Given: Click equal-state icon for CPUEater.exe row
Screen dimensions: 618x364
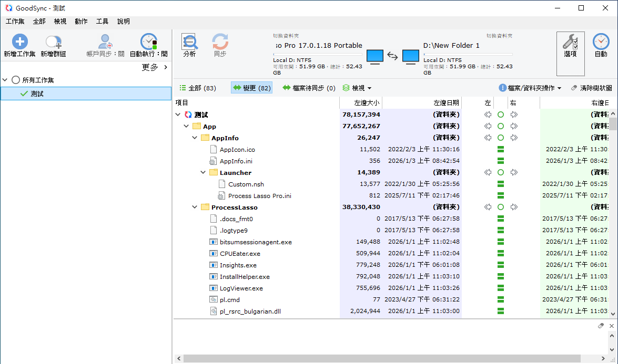Looking at the screenshot, I should pos(501,253).
